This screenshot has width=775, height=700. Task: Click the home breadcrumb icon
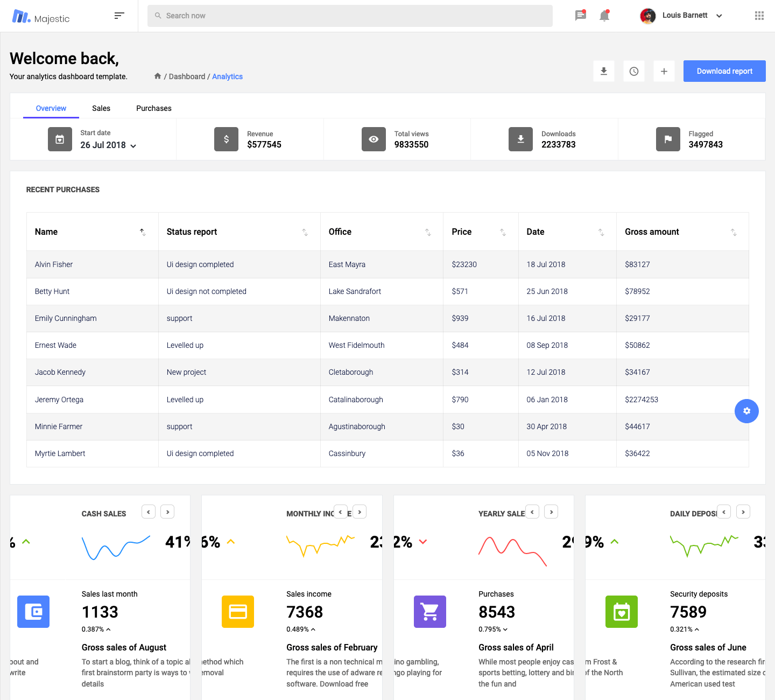coord(158,76)
